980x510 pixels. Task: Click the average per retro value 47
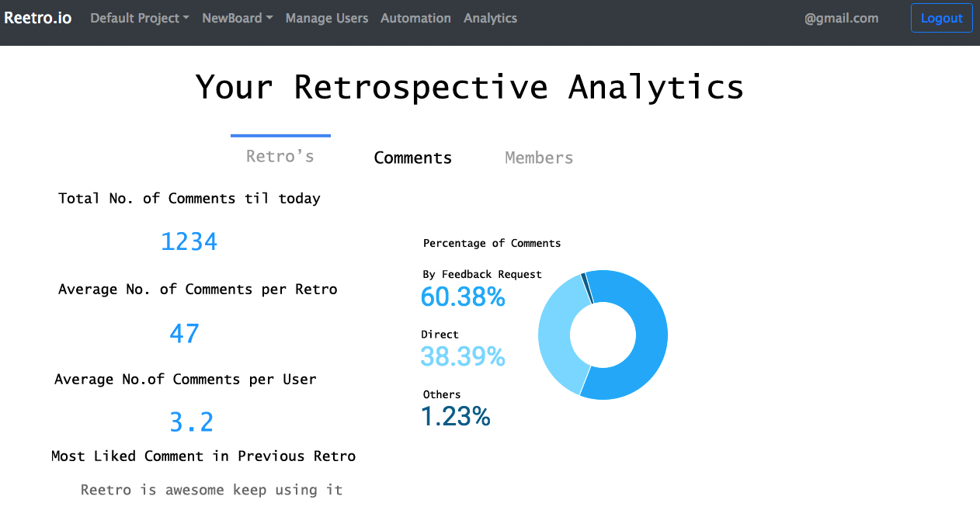pos(185,334)
